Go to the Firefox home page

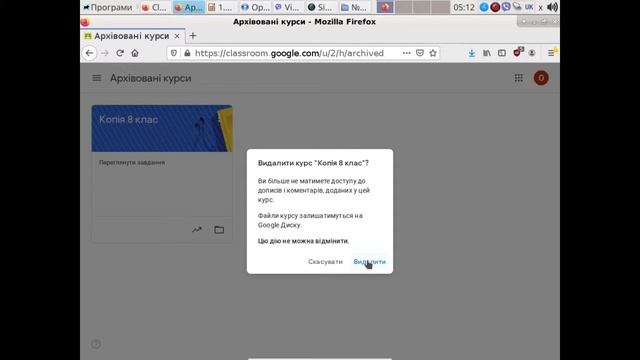pyautogui.click(x=135, y=53)
